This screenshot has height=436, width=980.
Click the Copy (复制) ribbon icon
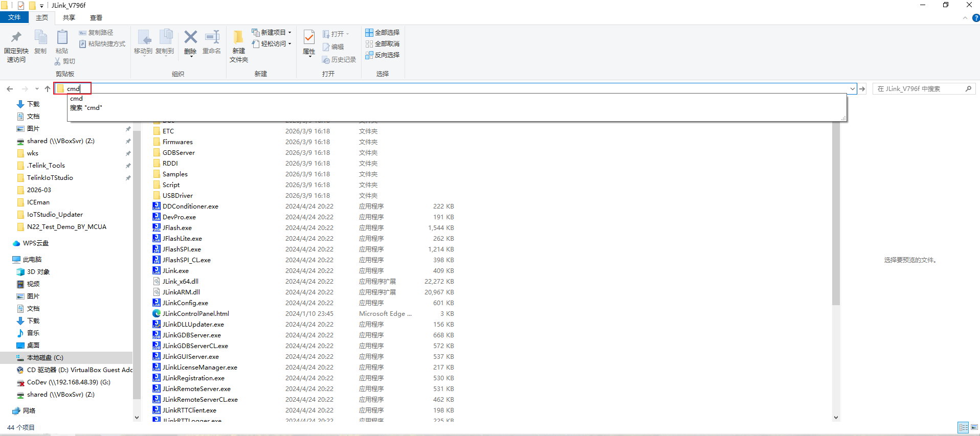pyautogui.click(x=40, y=37)
